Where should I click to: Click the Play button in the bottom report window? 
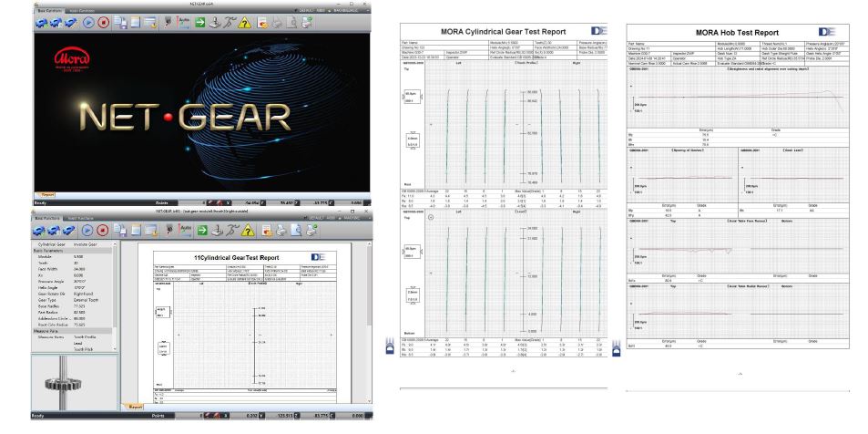pos(87,230)
